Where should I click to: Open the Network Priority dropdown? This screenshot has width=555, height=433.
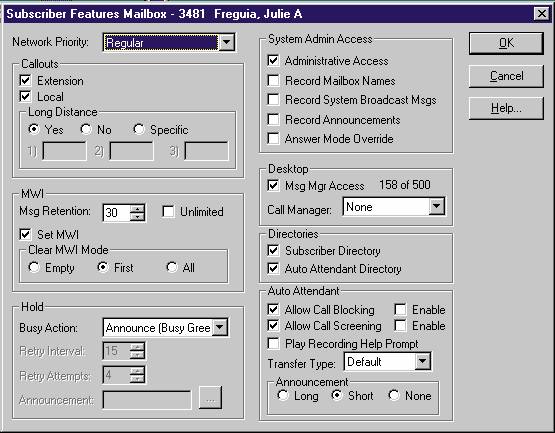click(x=227, y=42)
